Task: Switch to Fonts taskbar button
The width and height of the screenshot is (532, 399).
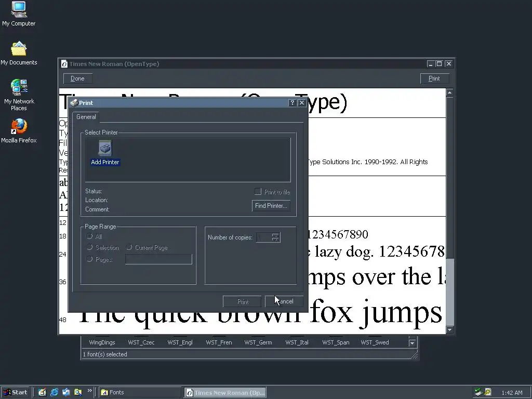Action: (140, 392)
